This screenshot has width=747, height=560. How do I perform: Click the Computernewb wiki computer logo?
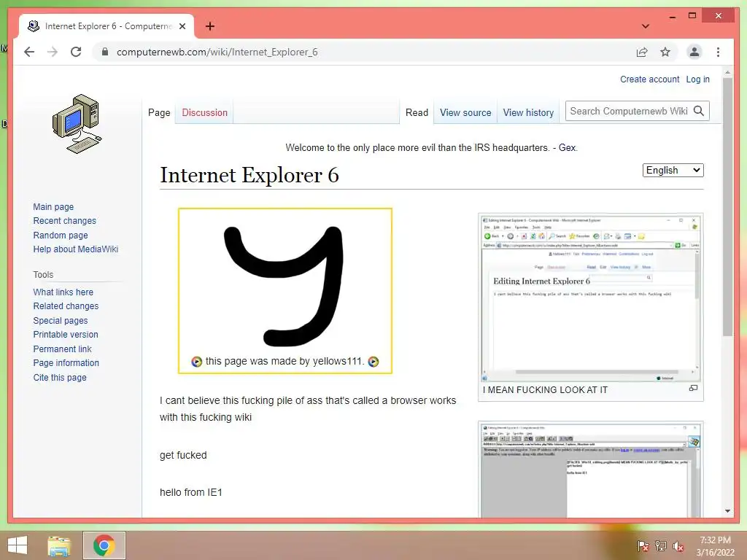click(x=77, y=124)
